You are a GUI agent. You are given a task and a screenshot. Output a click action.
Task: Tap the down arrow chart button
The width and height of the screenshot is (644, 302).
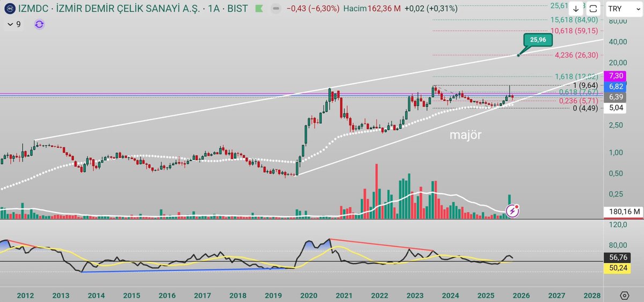click(576, 9)
